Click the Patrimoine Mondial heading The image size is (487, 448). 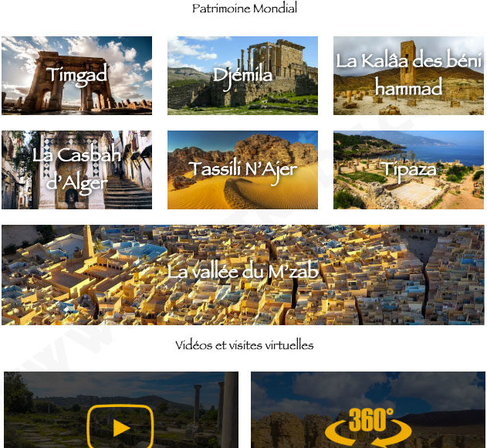(245, 8)
